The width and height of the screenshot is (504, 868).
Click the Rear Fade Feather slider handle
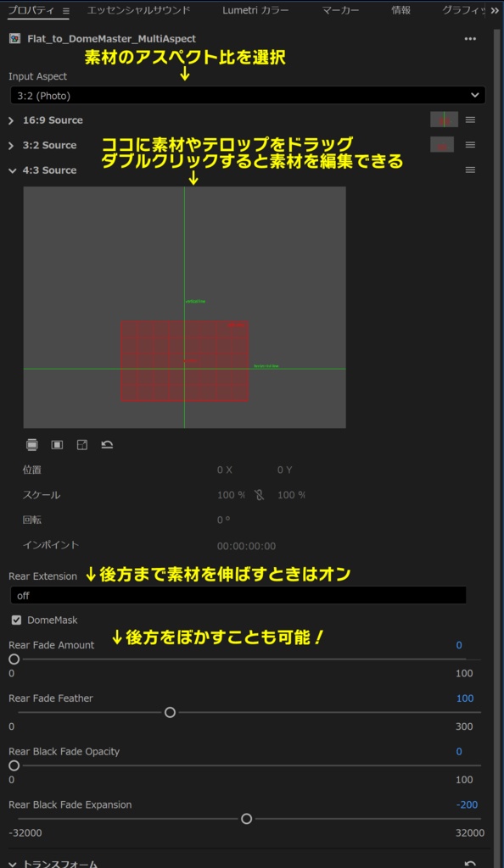click(170, 712)
